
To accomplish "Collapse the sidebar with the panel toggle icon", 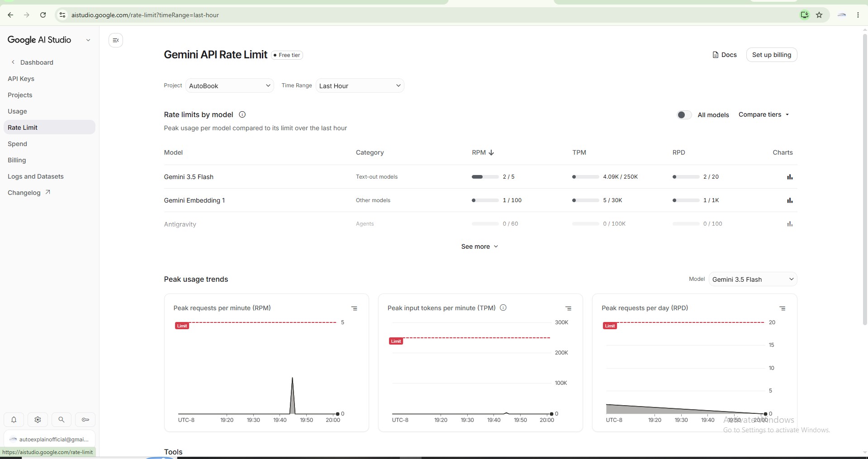I will pyautogui.click(x=116, y=40).
